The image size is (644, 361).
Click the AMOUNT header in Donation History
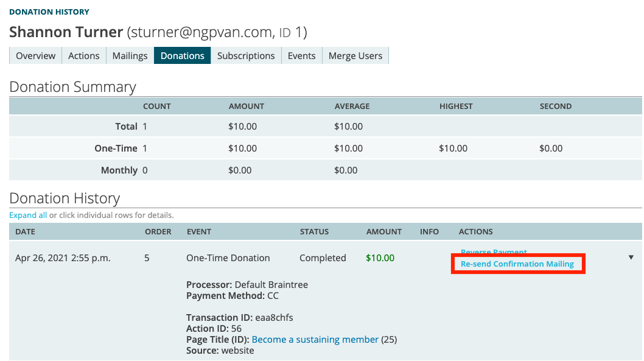point(384,231)
